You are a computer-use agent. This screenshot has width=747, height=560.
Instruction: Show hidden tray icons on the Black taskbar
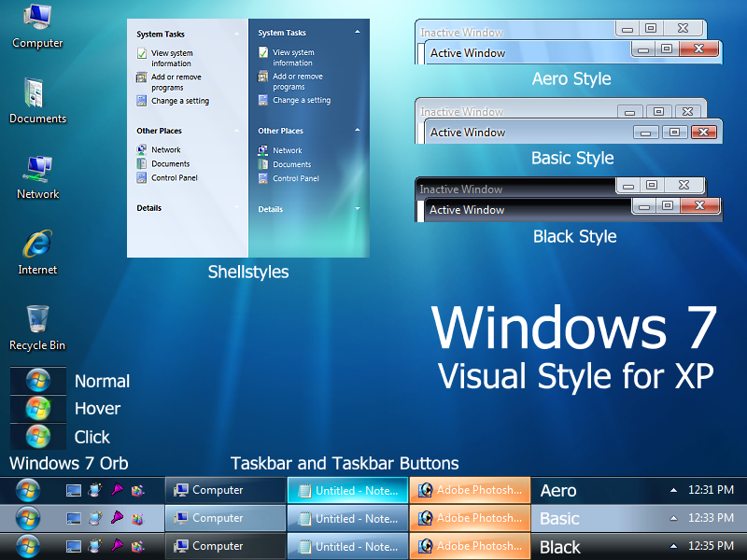(x=673, y=546)
